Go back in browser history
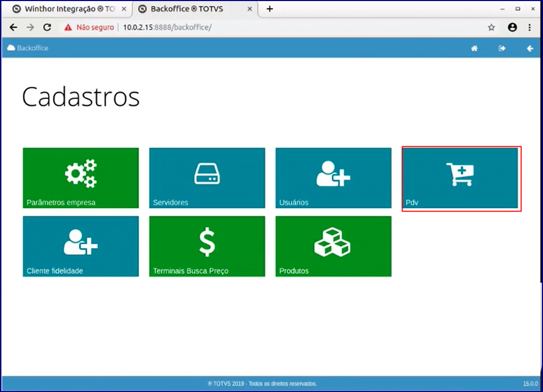 14,27
